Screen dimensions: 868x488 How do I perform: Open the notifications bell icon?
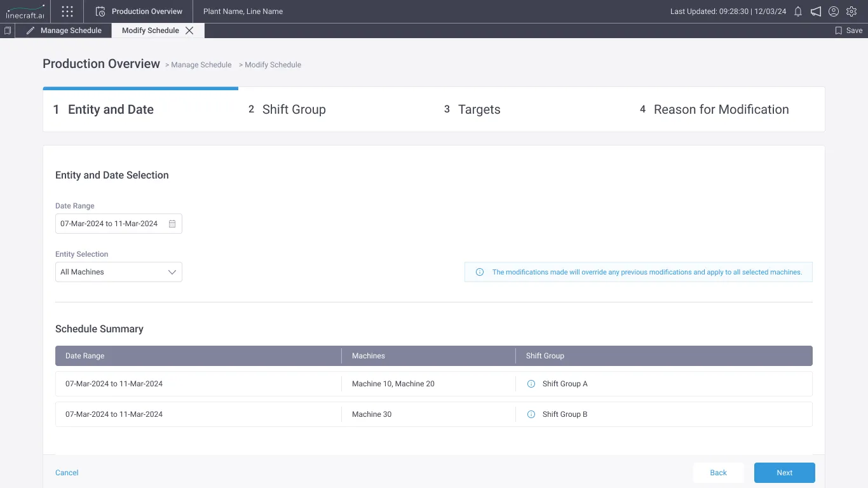click(x=798, y=11)
